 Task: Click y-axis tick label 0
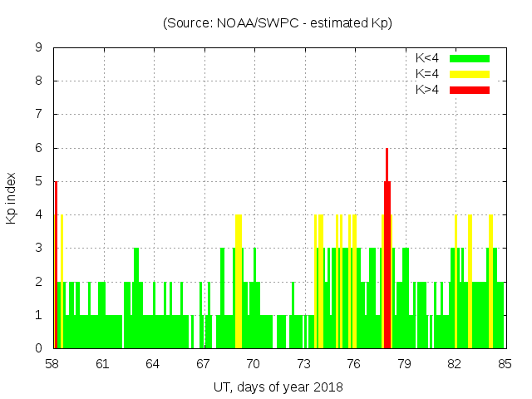[39, 349]
